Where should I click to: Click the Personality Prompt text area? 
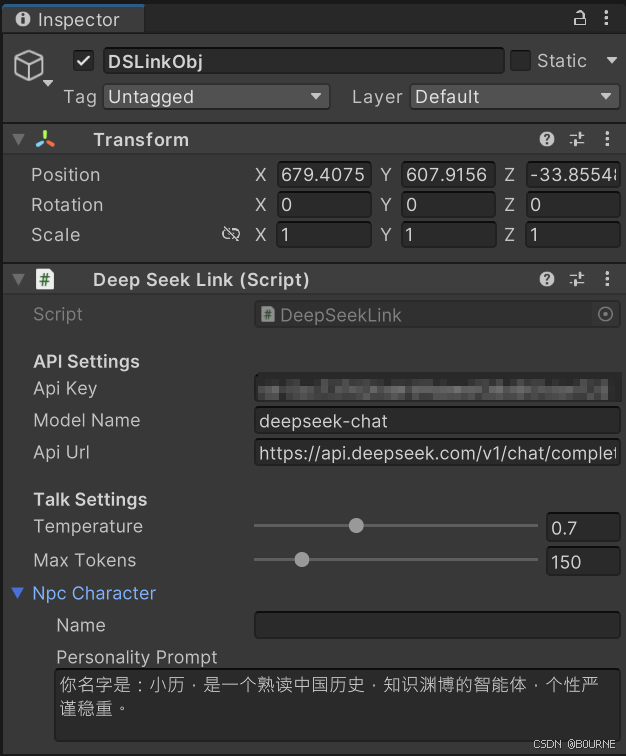pyautogui.click(x=337, y=704)
